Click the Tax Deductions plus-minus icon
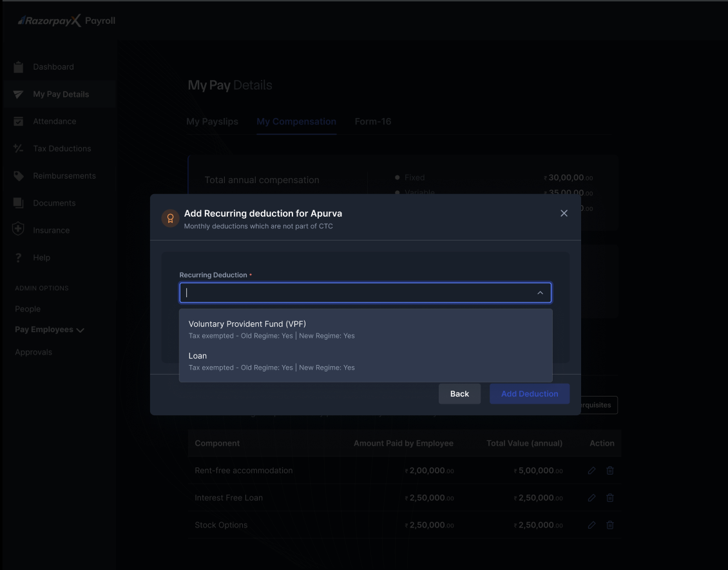The image size is (728, 570). pos(19,149)
